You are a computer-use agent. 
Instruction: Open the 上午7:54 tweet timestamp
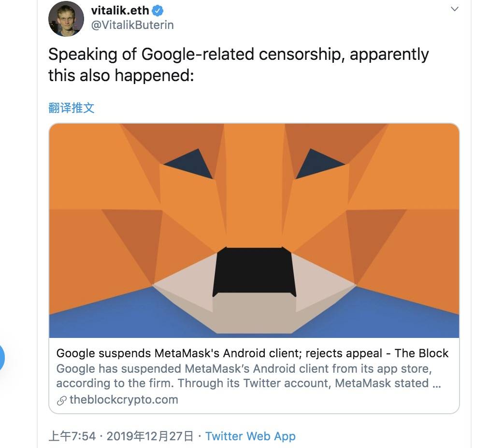click(72, 436)
